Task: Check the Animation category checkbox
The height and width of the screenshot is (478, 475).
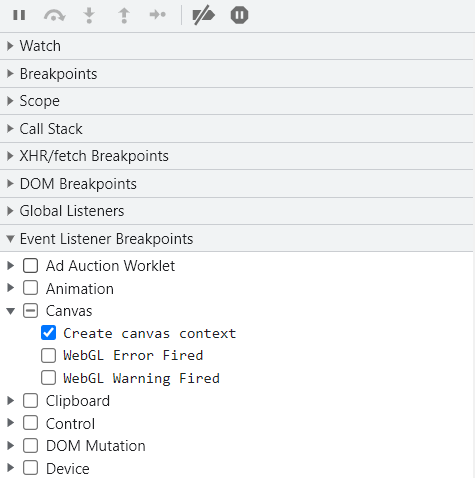Action: pos(30,288)
